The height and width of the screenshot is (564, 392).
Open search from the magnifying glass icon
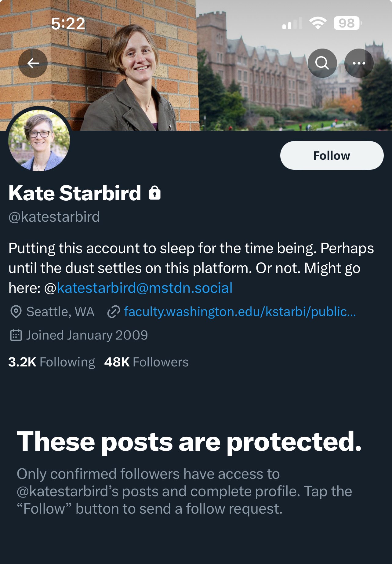322,63
